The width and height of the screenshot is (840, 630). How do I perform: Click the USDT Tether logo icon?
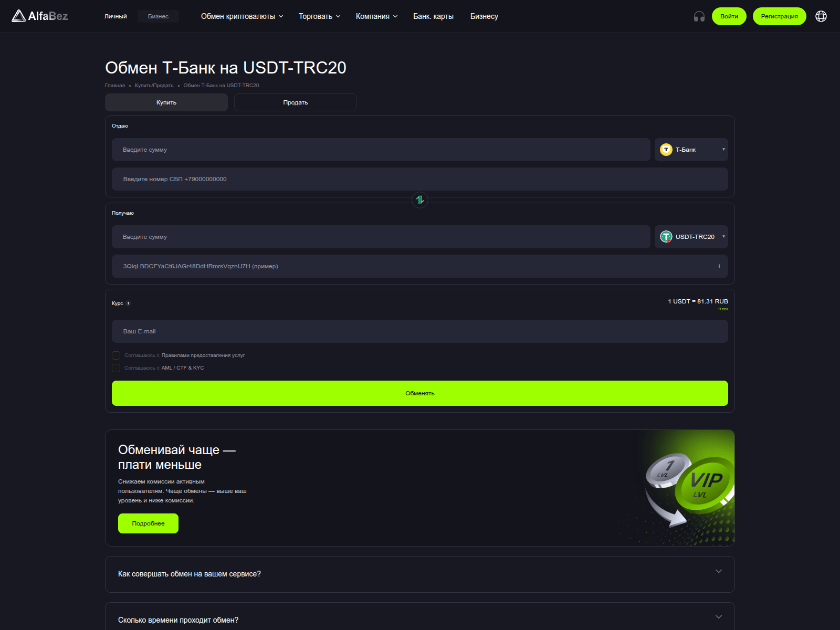[x=666, y=237]
